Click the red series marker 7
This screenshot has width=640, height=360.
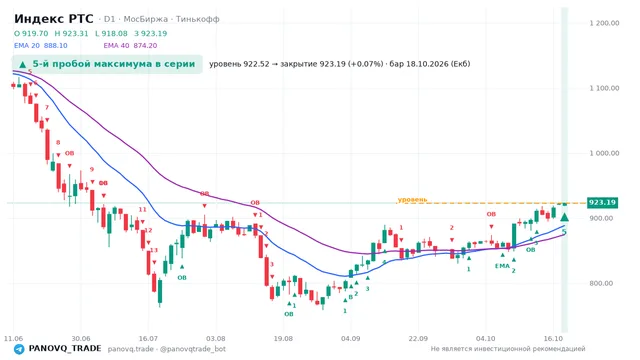click(47, 107)
